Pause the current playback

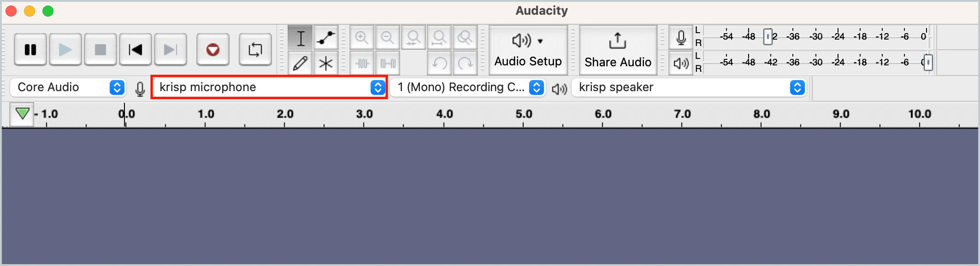tap(30, 50)
